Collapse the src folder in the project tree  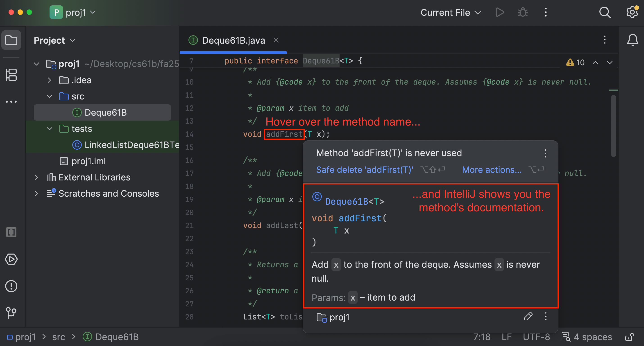[x=49, y=96]
